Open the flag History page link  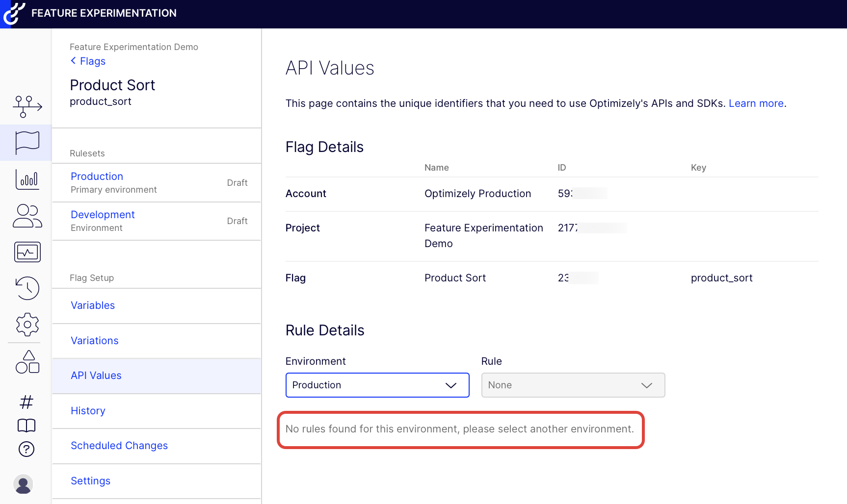click(x=88, y=411)
